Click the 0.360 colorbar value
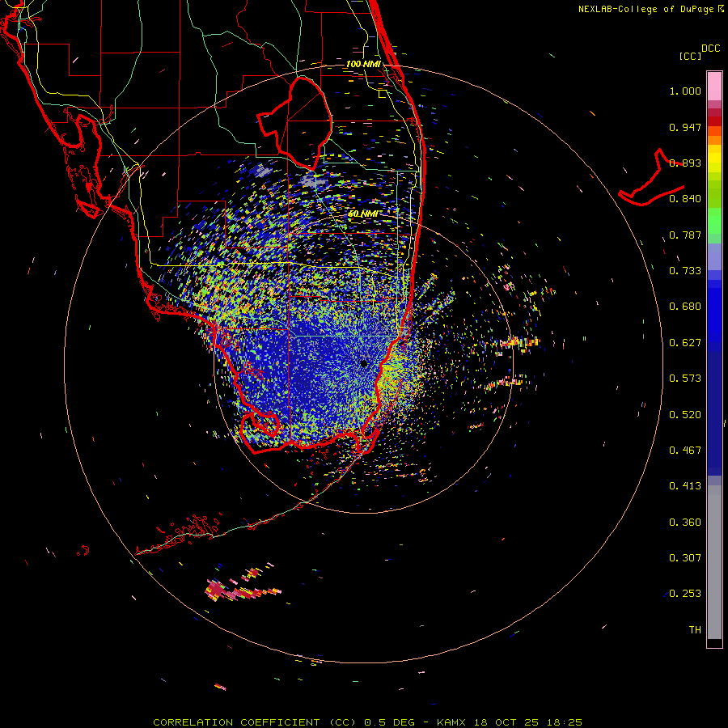Screen dimensions: 728x728 pos(685,523)
